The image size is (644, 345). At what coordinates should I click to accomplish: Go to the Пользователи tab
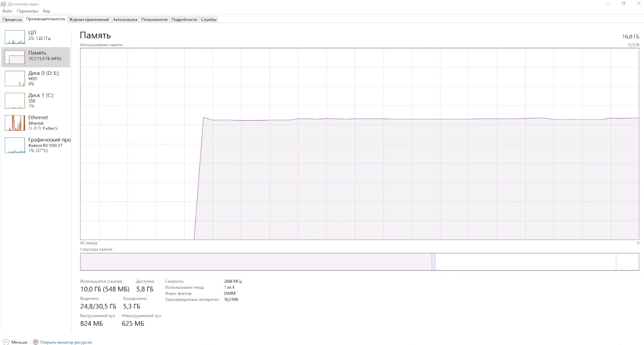tap(155, 19)
